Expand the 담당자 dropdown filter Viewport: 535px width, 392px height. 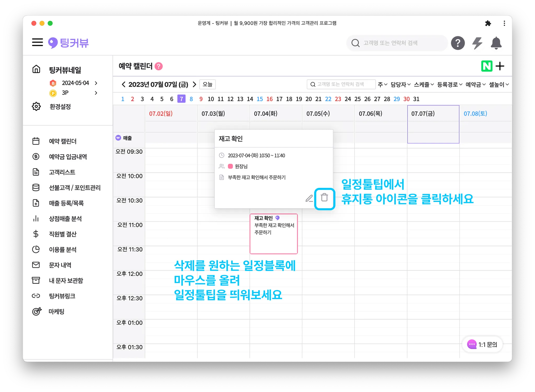click(400, 85)
